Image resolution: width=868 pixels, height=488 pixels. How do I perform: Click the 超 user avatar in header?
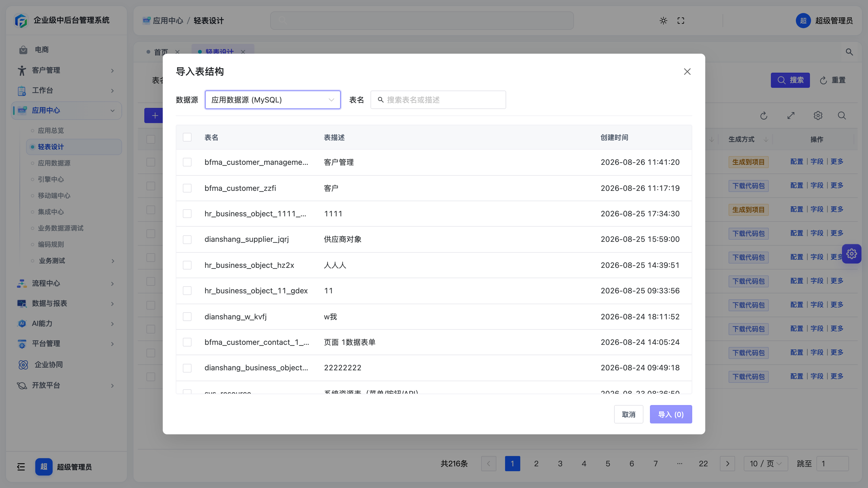pos(803,21)
